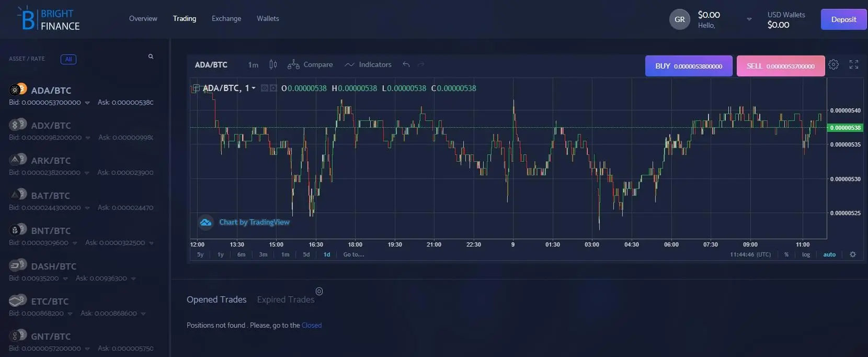Image resolution: width=868 pixels, height=357 pixels.
Task: Click the TradingView cloud logo
Action: point(206,222)
